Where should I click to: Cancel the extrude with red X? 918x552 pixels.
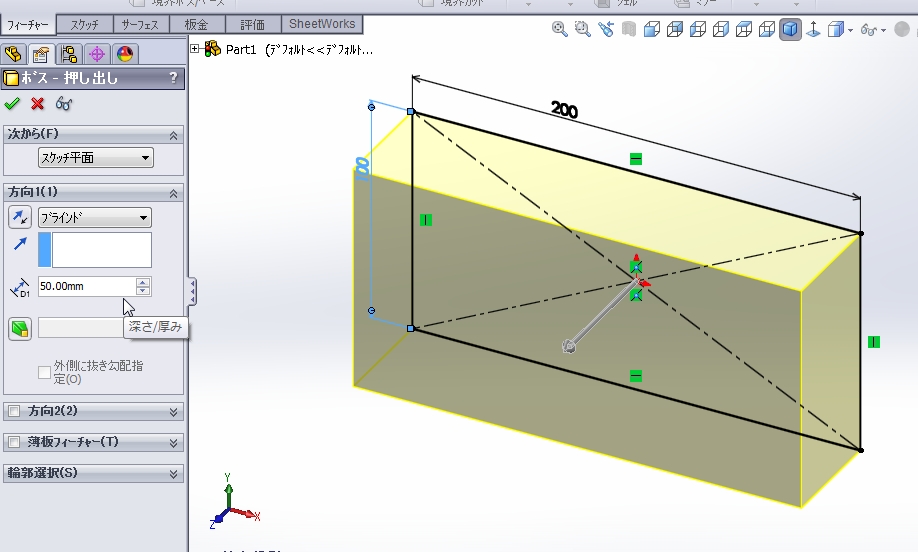click(38, 103)
